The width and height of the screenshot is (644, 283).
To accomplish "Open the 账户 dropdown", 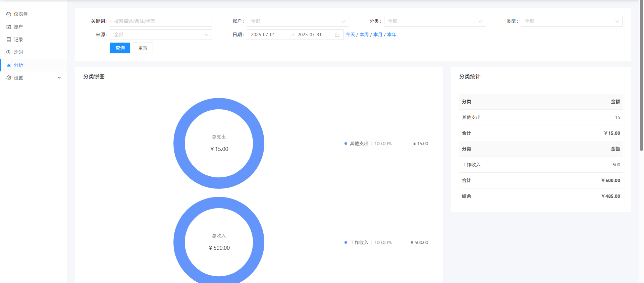I will click(x=298, y=21).
